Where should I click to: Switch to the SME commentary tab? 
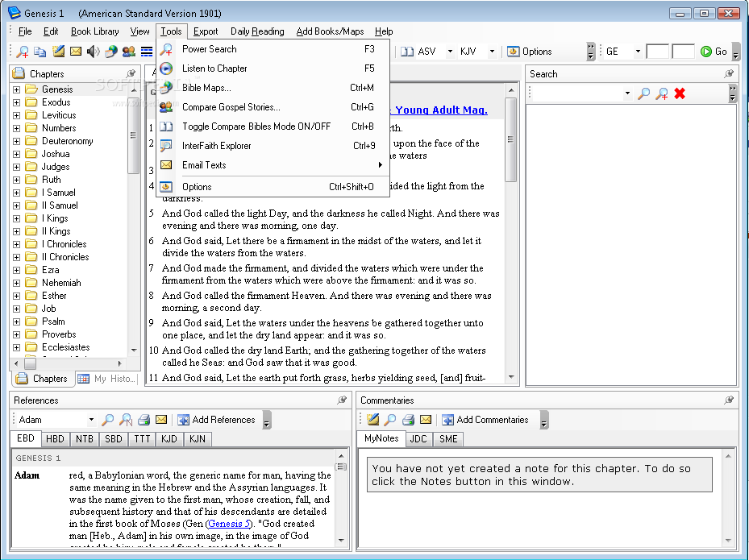click(448, 439)
